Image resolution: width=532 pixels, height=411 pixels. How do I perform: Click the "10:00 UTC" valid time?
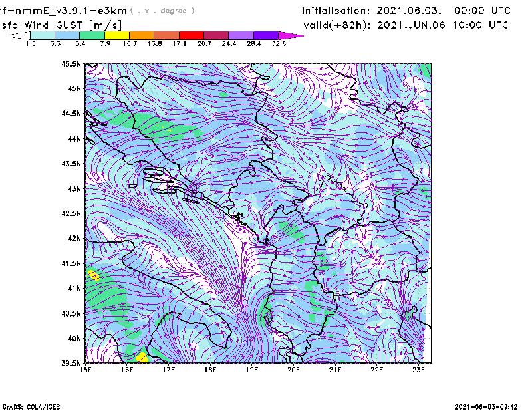pos(481,25)
